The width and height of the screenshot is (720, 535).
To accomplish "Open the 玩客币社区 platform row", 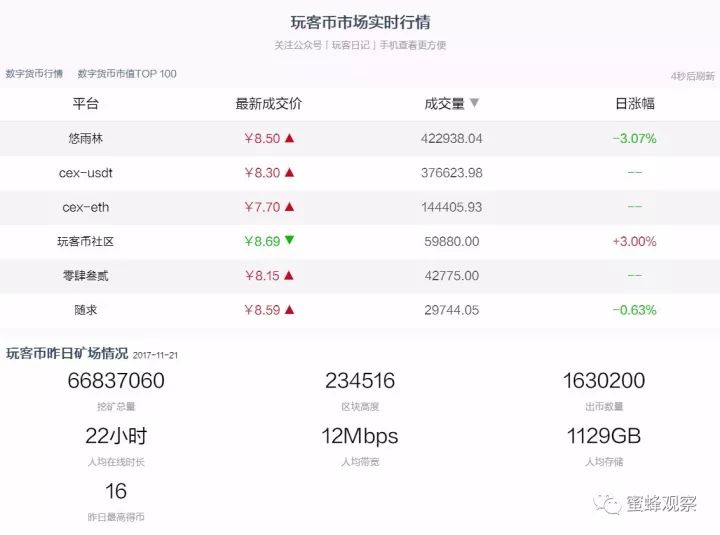I will point(360,242).
